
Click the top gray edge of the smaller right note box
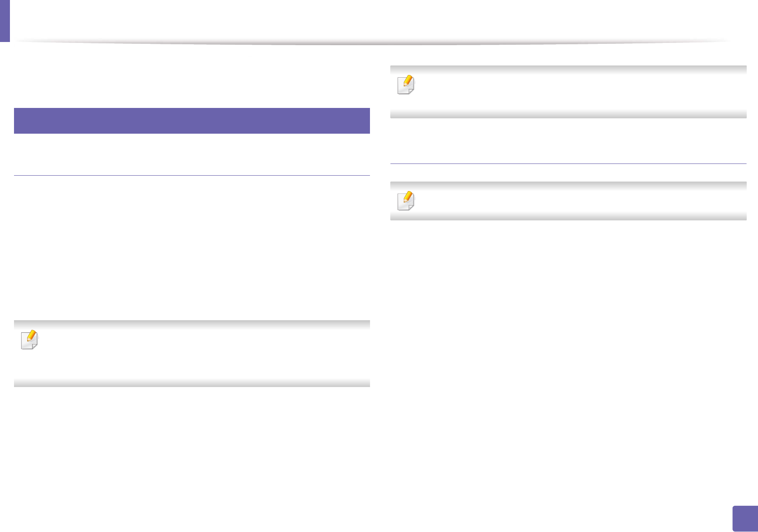pyautogui.click(x=568, y=185)
